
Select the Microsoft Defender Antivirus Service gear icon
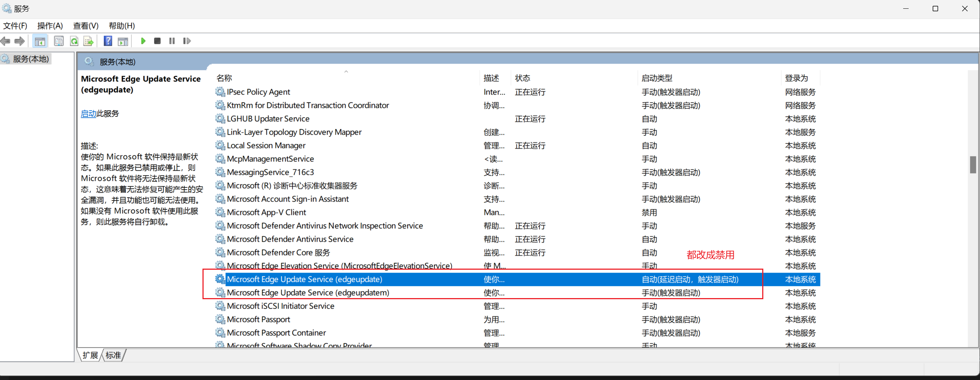[x=220, y=239]
